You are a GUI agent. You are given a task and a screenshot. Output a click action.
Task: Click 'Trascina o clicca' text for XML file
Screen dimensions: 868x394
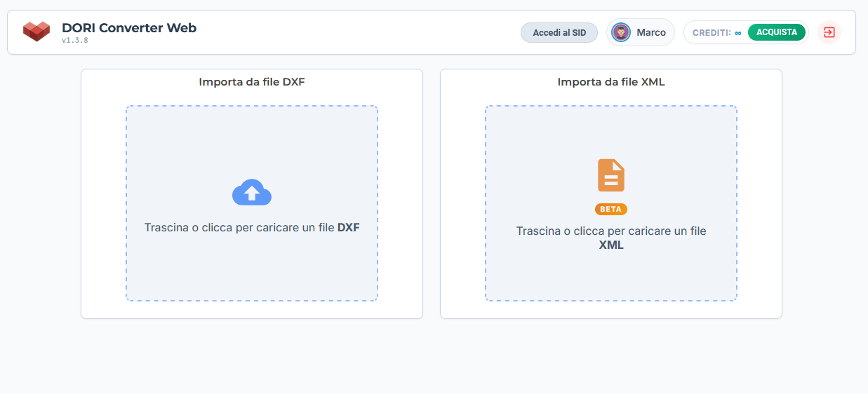click(610, 231)
